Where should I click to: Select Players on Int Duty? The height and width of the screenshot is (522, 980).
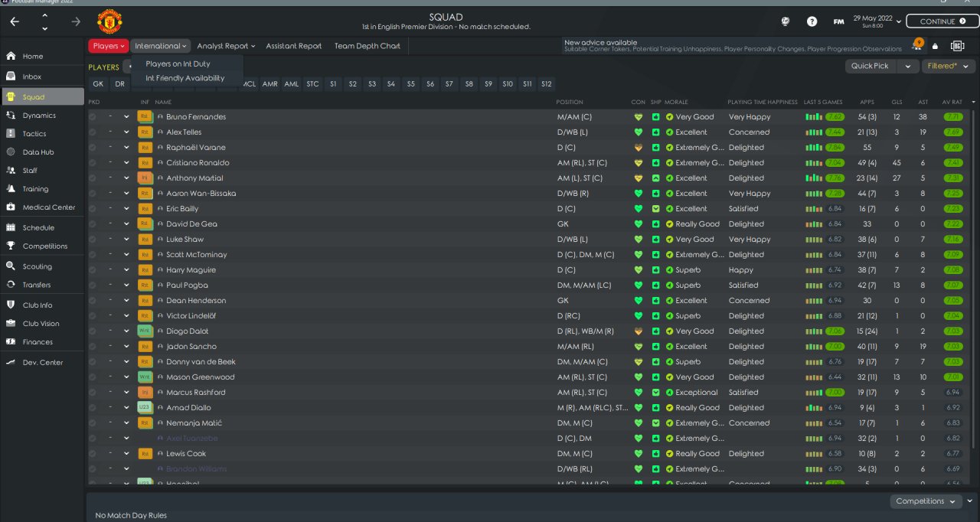pos(178,64)
